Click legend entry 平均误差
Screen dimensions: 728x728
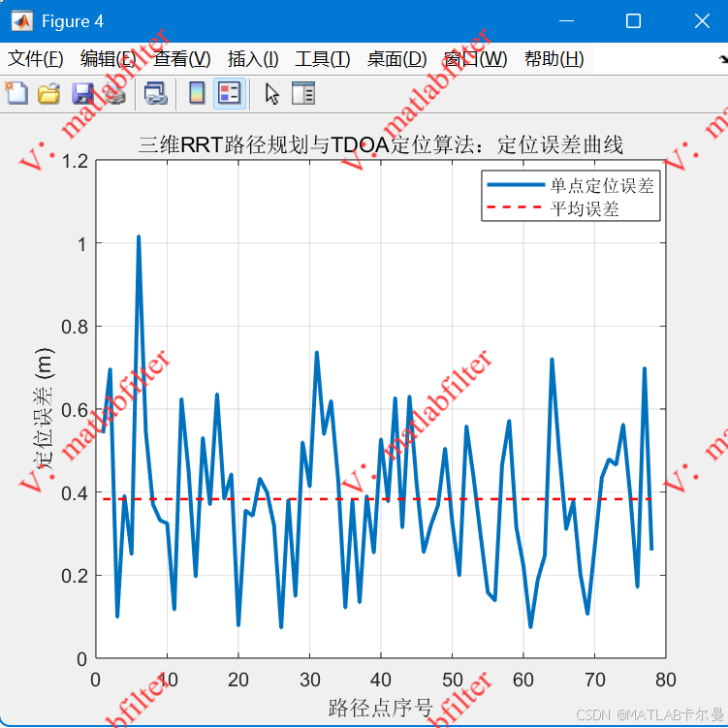tap(585, 209)
